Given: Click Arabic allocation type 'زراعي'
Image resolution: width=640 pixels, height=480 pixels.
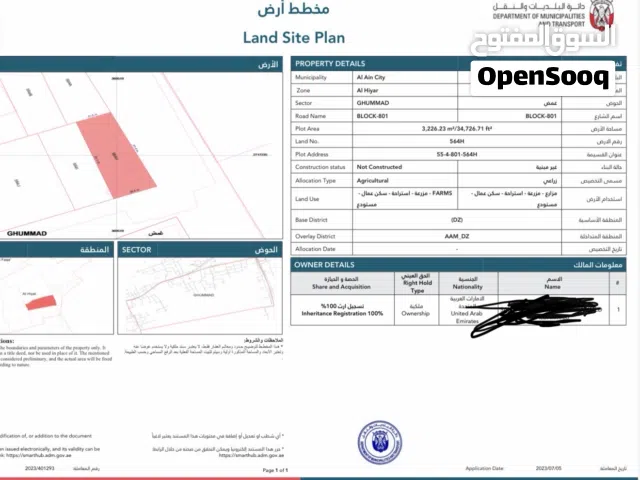Looking at the screenshot, I should pos(550,180).
